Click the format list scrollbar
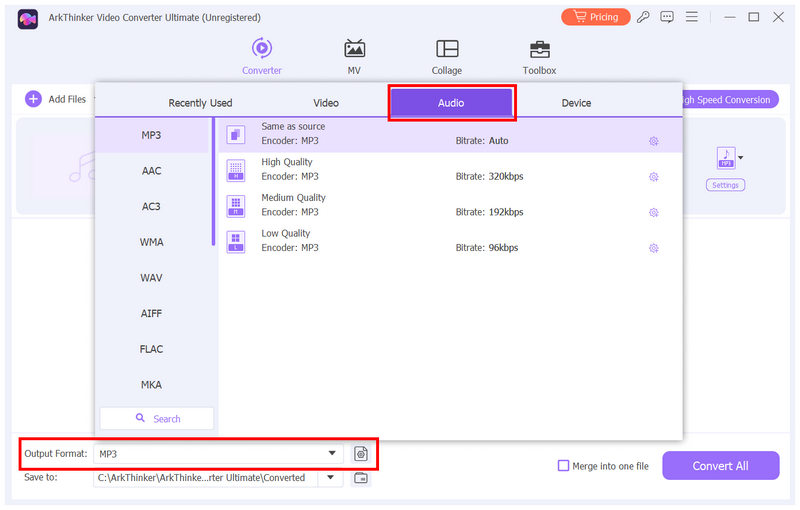Screen dimensions: 800x510 point(213,182)
